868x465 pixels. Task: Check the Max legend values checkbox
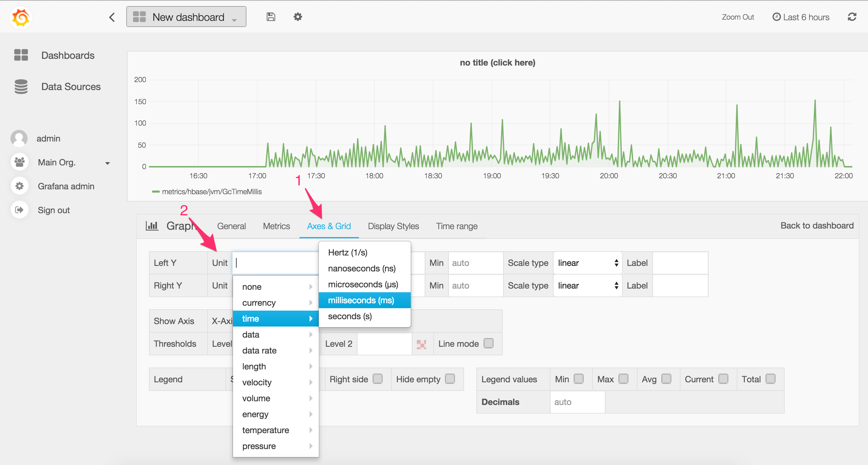pos(623,379)
